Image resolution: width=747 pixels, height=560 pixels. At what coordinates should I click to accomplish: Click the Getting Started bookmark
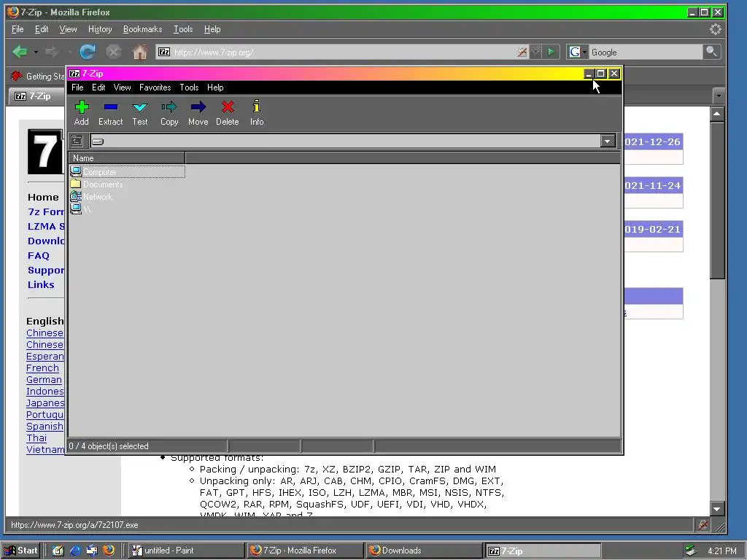[x=38, y=76]
